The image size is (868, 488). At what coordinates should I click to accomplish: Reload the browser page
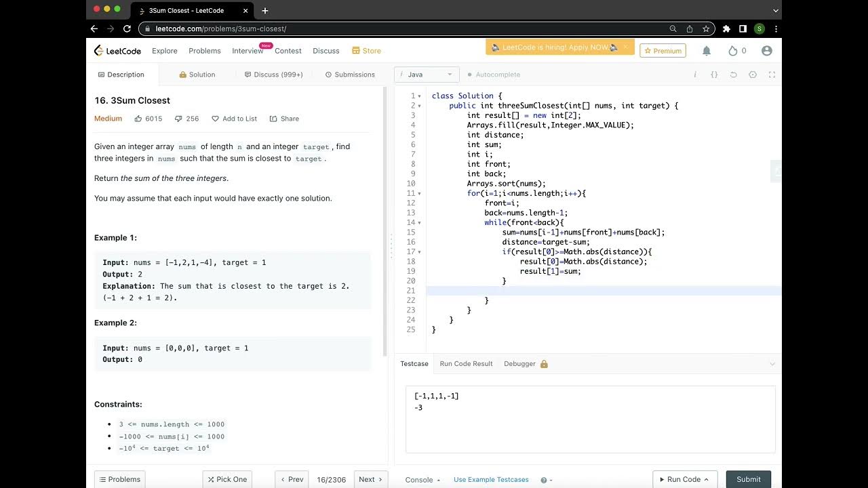tap(127, 28)
